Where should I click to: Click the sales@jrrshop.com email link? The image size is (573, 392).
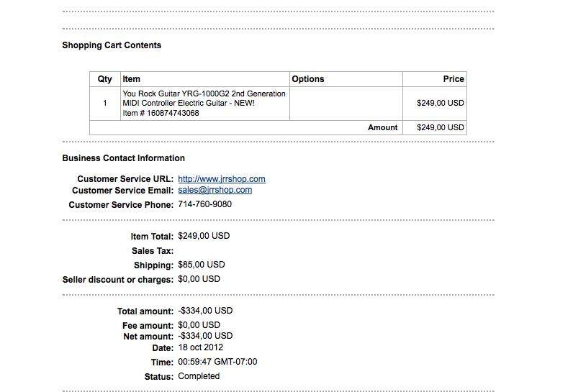[x=215, y=190]
